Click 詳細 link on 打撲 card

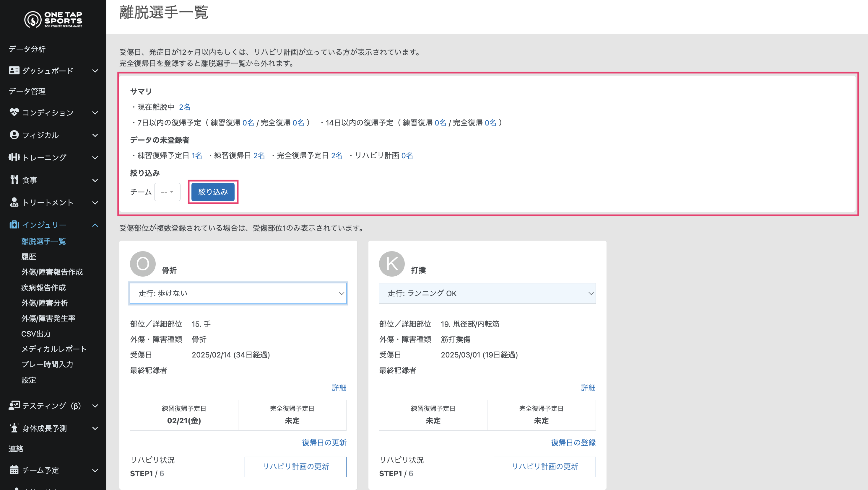588,388
